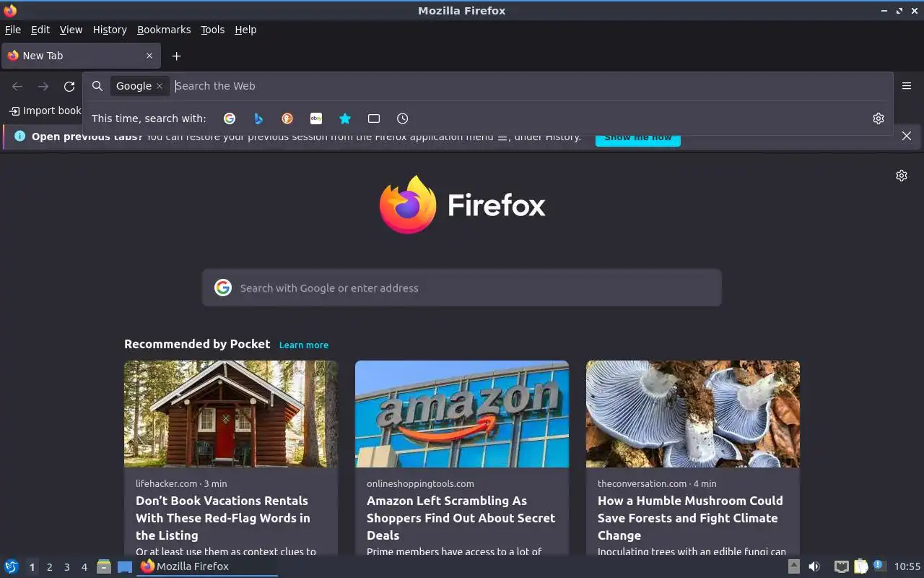Remove the Google search mode chip
This screenshot has height=578, width=924.
point(160,86)
